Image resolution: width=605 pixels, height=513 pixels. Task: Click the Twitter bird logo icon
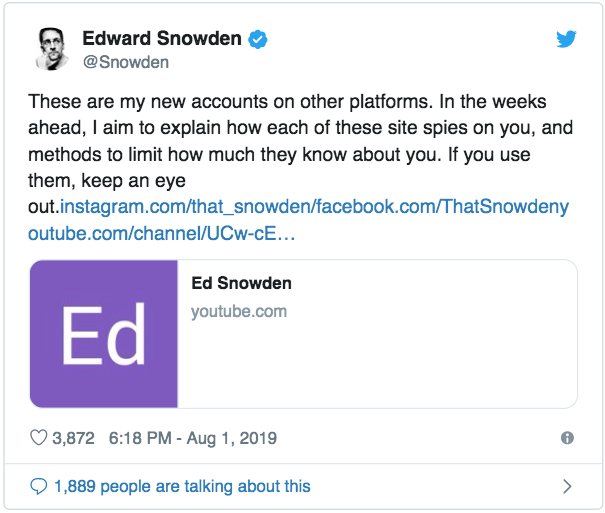pyautogui.click(x=569, y=40)
